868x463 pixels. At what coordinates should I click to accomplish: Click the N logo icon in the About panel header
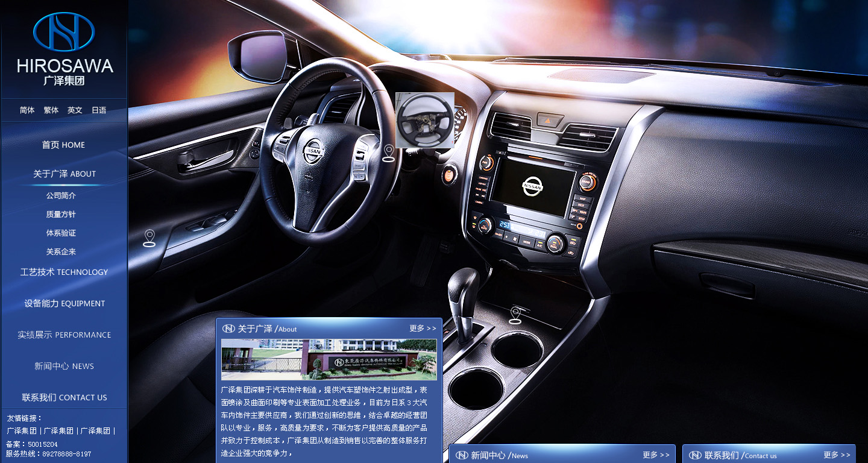click(228, 329)
